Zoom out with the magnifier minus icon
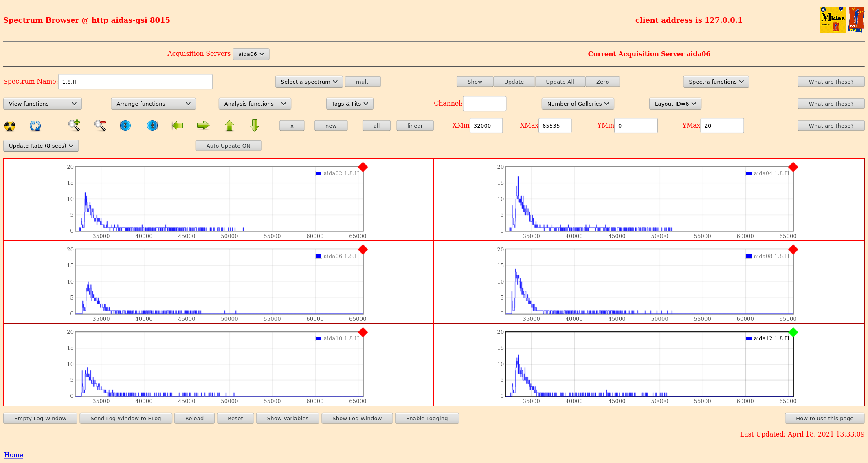868x463 pixels. click(x=100, y=126)
